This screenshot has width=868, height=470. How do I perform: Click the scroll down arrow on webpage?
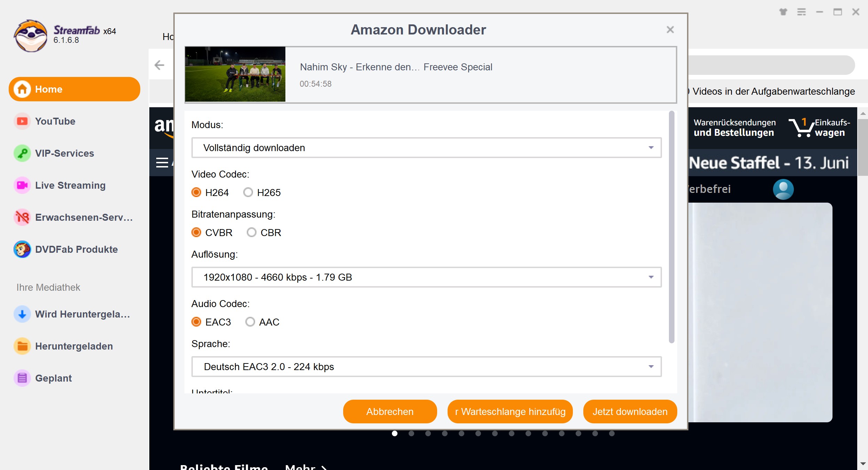click(863, 463)
